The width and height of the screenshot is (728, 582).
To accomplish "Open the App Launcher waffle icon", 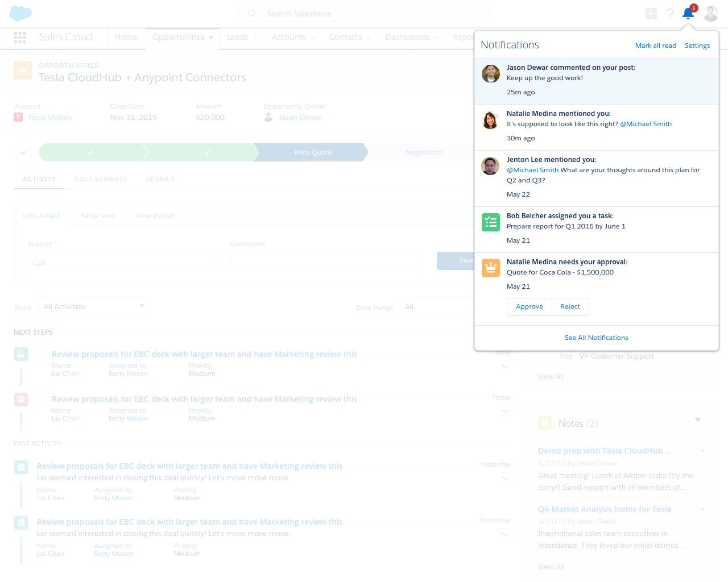I will tap(20, 38).
